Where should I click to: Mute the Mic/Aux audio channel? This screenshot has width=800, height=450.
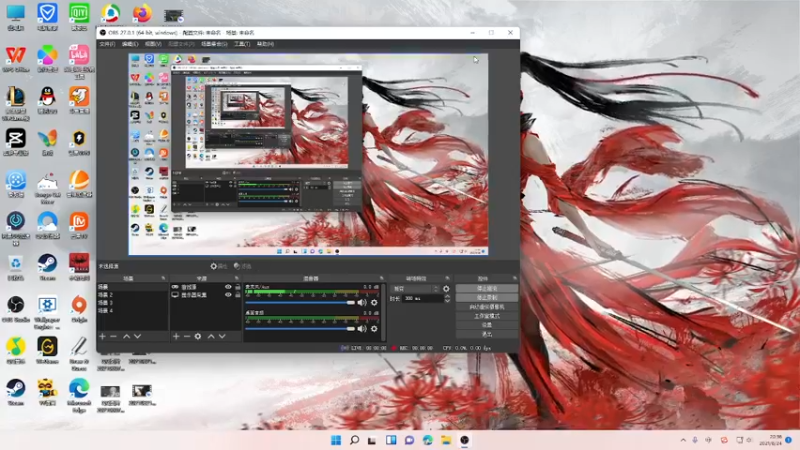[362, 303]
